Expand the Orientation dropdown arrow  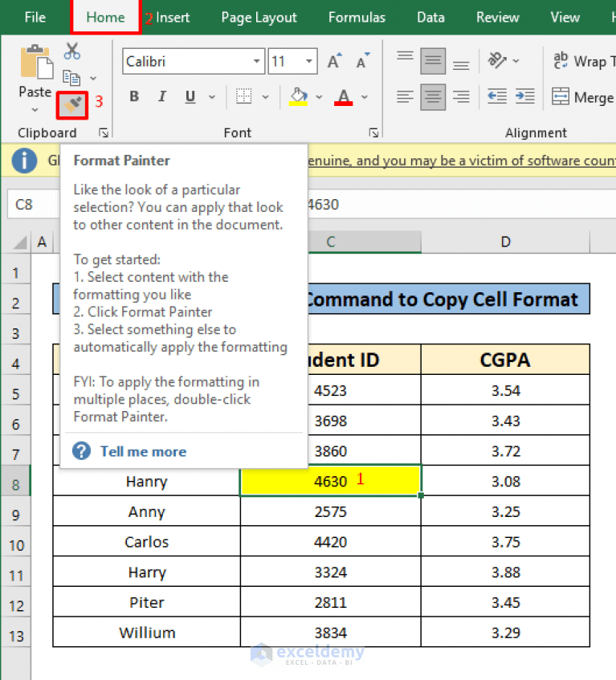(x=516, y=61)
